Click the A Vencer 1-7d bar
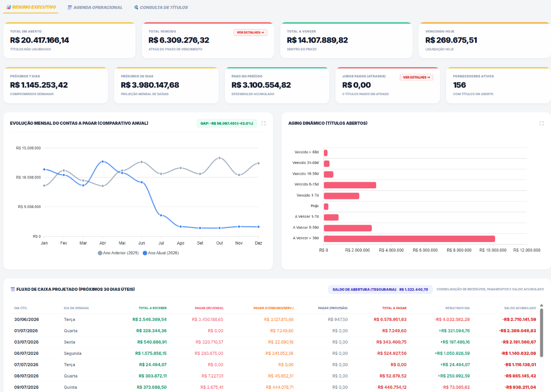This screenshot has width=551, height=392. pyautogui.click(x=331, y=217)
